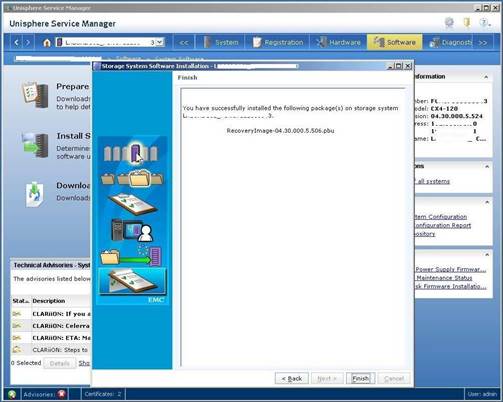Open the settings gear icon at top right
The image size is (503, 402).
point(449,22)
